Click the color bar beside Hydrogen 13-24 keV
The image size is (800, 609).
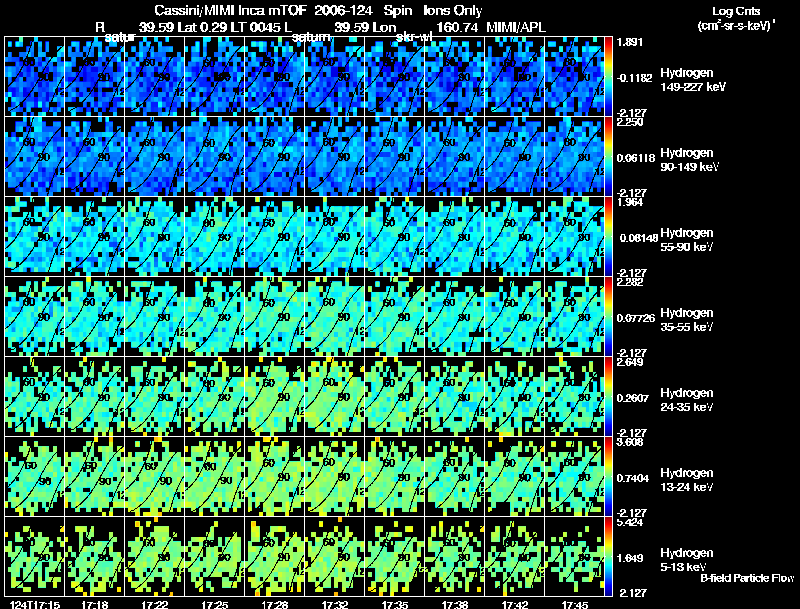608,477
